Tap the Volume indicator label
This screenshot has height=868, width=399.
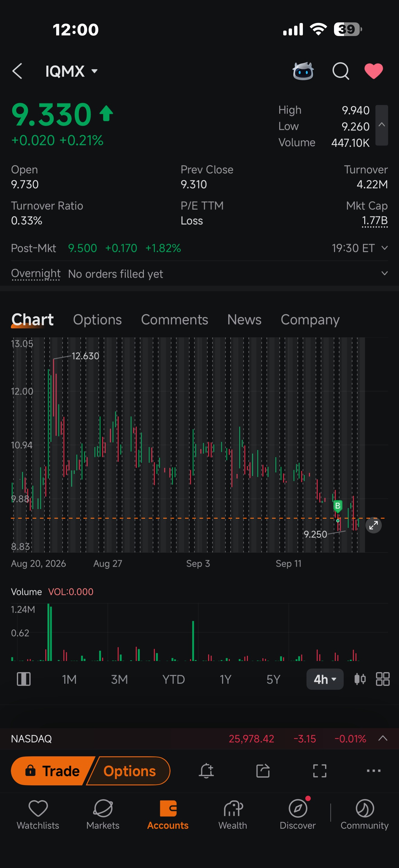point(26,592)
